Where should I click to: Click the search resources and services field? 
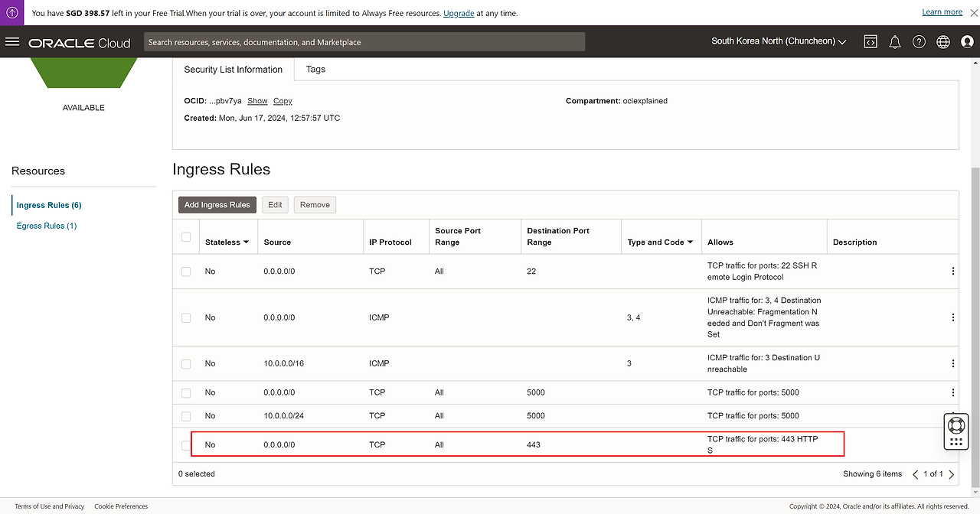tap(364, 42)
